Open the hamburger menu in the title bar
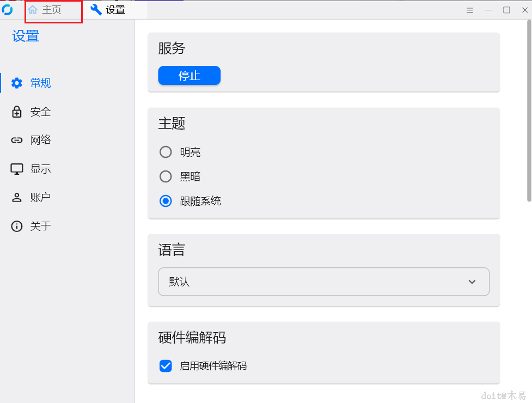Screen dimensions: 532x403 coord(469,9)
